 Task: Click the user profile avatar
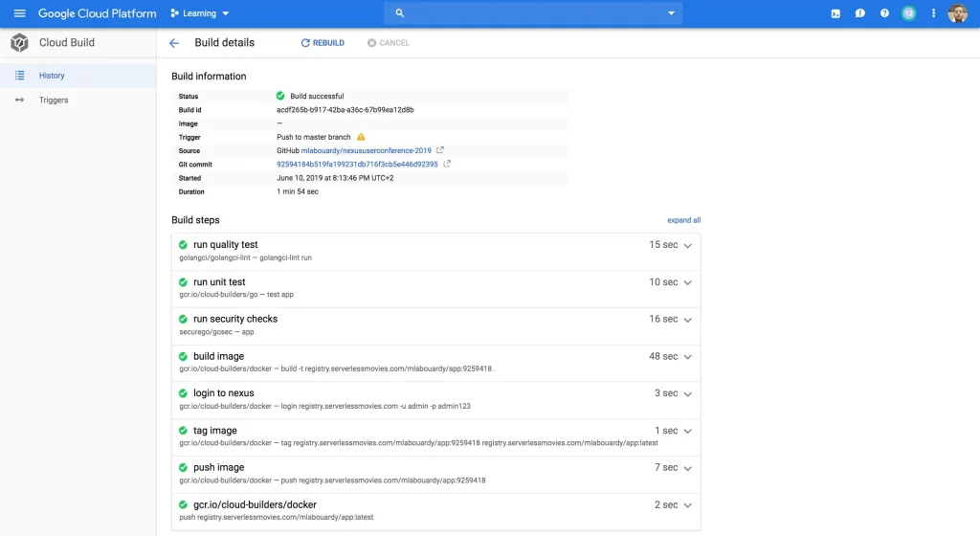coord(957,13)
